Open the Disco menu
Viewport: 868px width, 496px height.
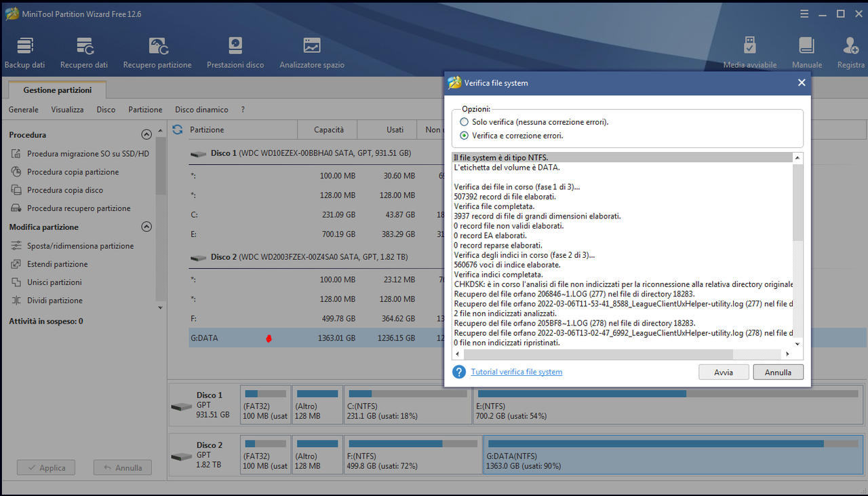(x=106, y=109)
